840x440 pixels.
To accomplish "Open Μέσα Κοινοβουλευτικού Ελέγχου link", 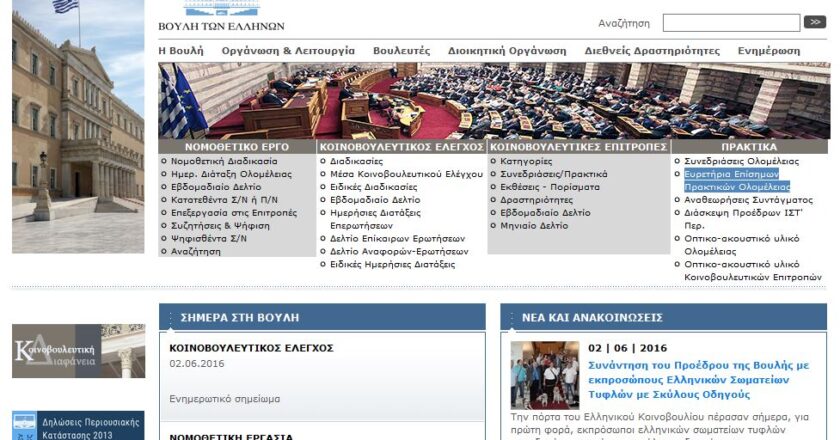I will (x=406, y=174).
